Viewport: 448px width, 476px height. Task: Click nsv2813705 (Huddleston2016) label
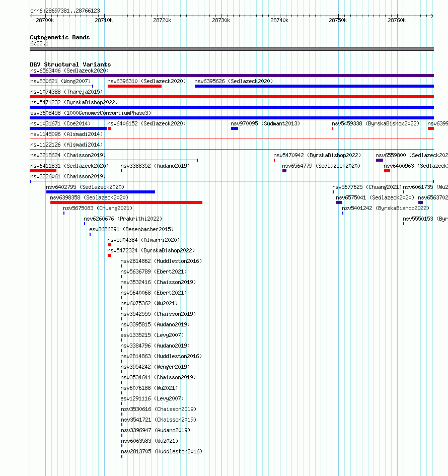coord(162,452)
